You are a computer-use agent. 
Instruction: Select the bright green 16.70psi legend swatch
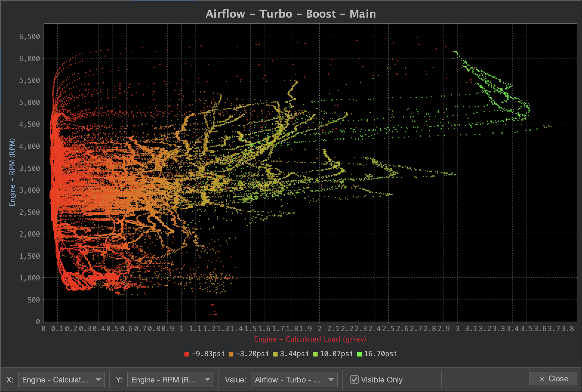[359, 354]
